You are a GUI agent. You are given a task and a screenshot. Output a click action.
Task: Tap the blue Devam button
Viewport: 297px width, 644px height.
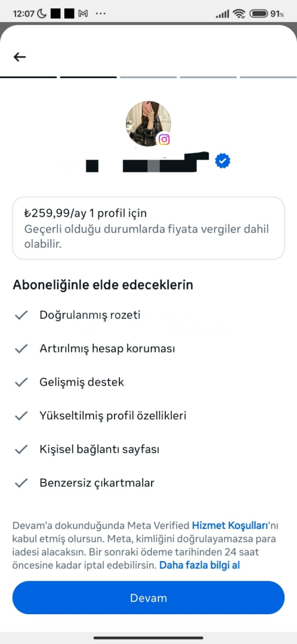tap(148, 597)
